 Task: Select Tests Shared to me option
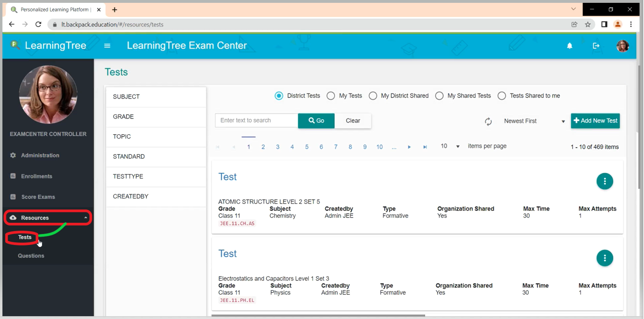(x=502, y=96)
